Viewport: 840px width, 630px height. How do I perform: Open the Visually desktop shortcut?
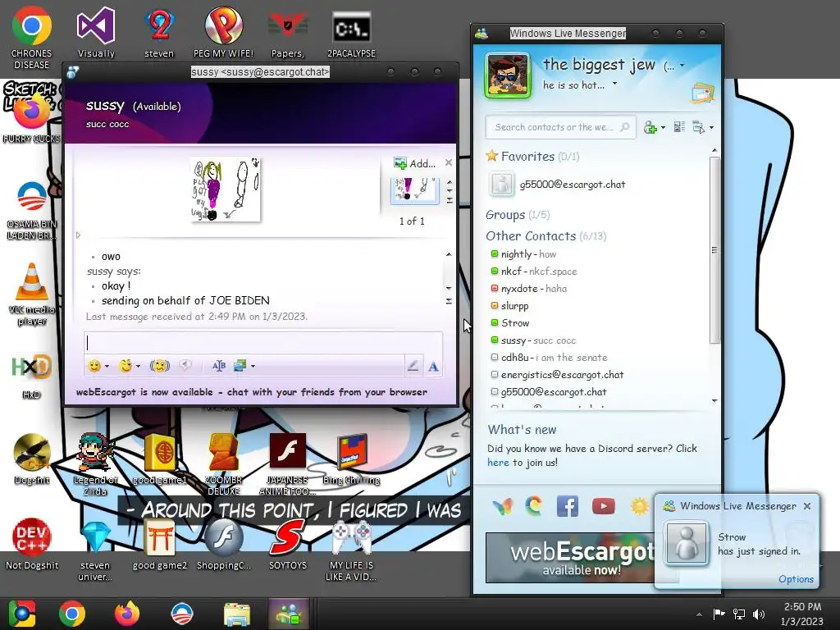click(96, 32)
